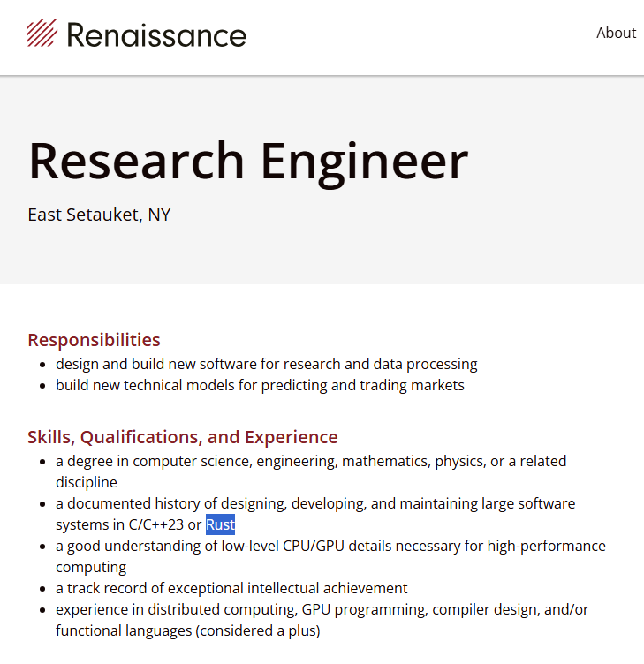Click the Renaissance striped logo icon

pos(42,33)
